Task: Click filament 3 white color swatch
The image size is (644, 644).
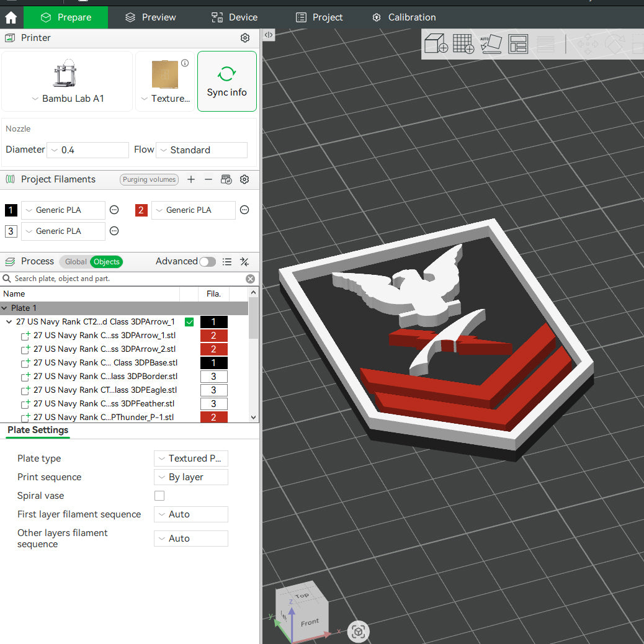Action: point(11,231)
